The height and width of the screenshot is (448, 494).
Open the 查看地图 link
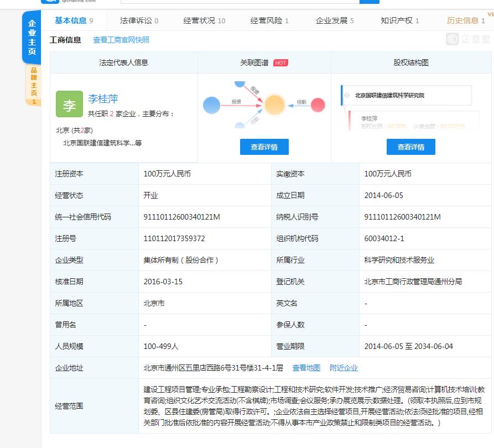pos(306,368)
